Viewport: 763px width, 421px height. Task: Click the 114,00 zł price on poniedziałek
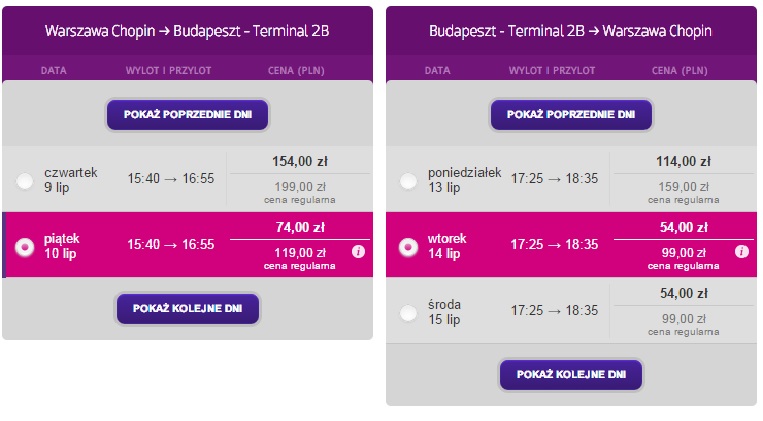[x=683, y=162]
